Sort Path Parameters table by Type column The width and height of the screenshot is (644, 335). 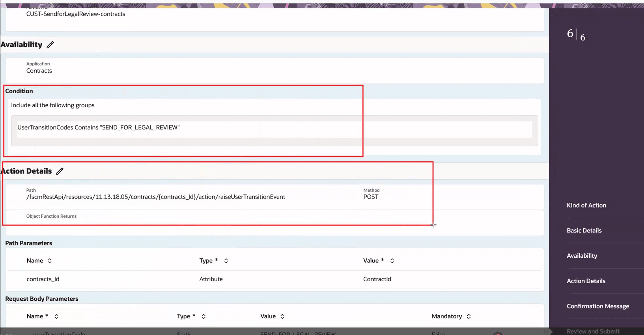click(x=226, y=261)
